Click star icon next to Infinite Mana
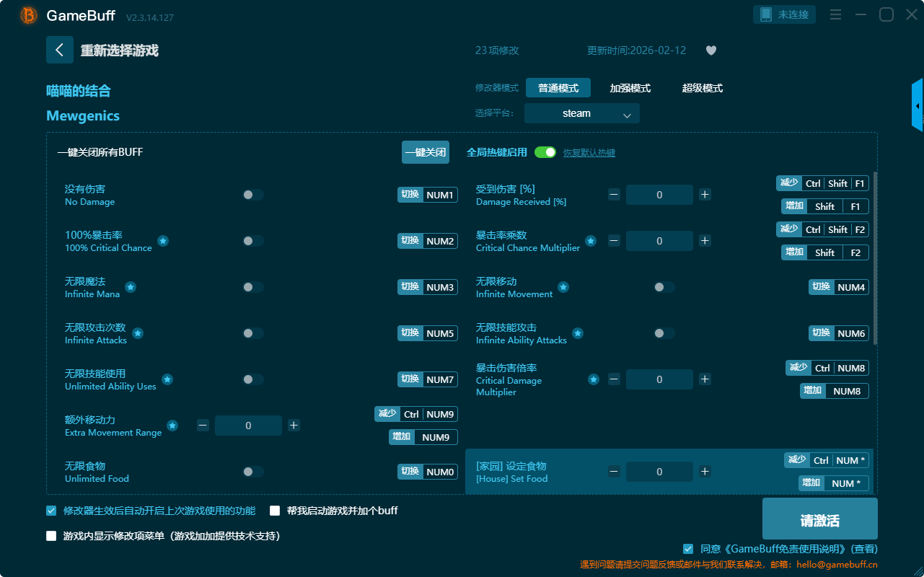The height and width of the screenshot is (577, 924). pyautogui.click(x=131, y=287)
